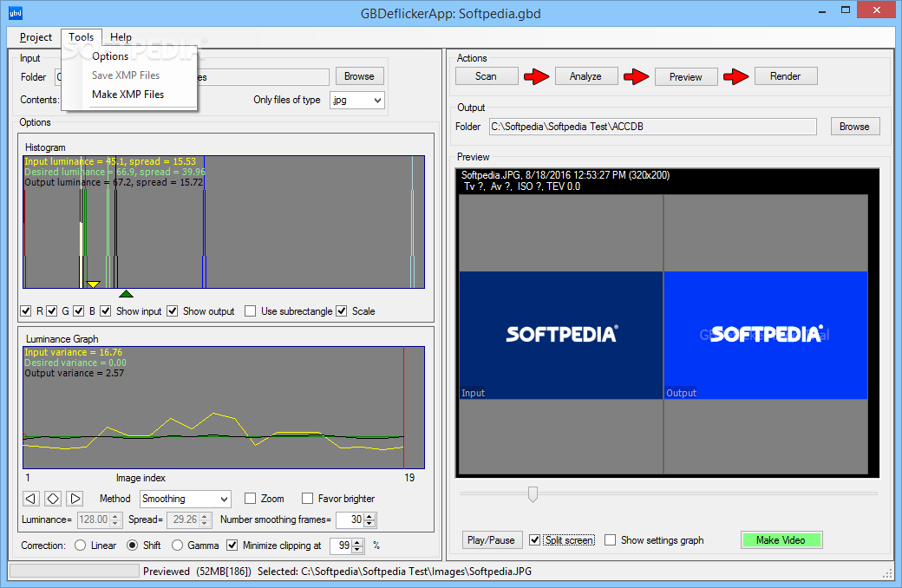The image size is (902, 588).
Task: Browse for the output folder
Action: click(x=855, y=127)
